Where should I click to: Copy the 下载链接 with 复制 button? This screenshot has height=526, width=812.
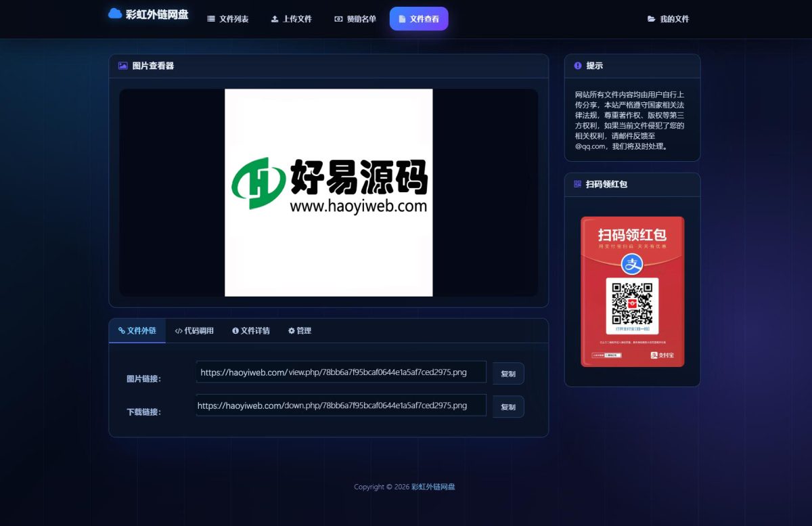click(x=508, y=407)
